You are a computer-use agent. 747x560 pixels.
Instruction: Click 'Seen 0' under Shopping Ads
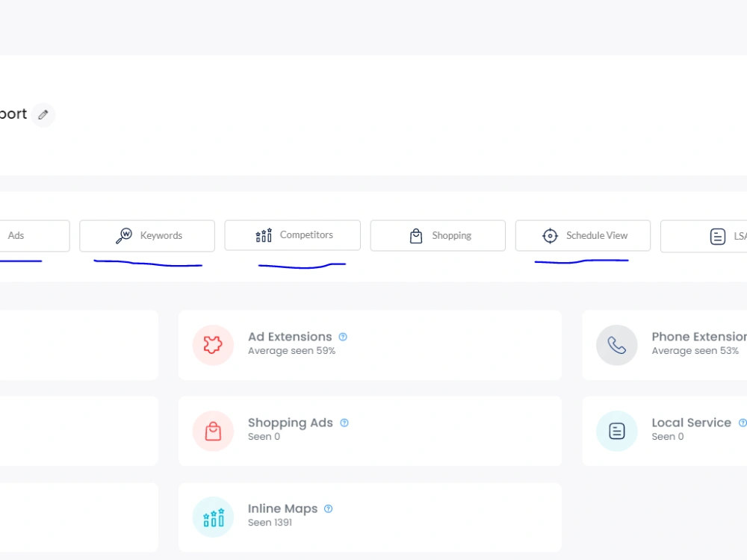coord(264,437)
